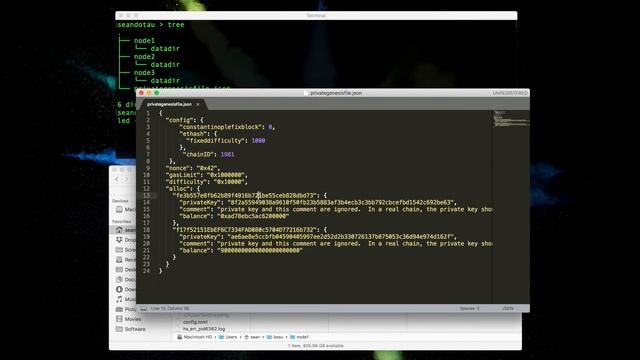The image size is (640, 360).
Task: Click the balance value 0xad78ebc5ac6200000
Action: click(x=253, y=216)
